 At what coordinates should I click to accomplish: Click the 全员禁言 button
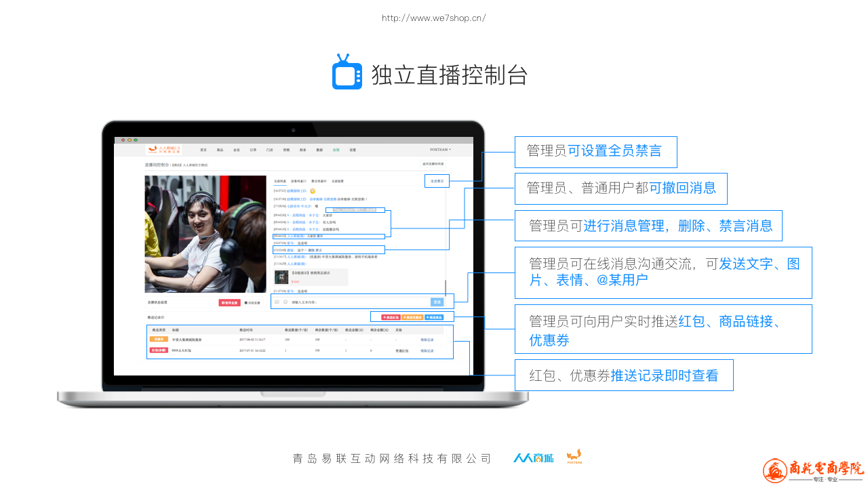[x=437, y=182]
